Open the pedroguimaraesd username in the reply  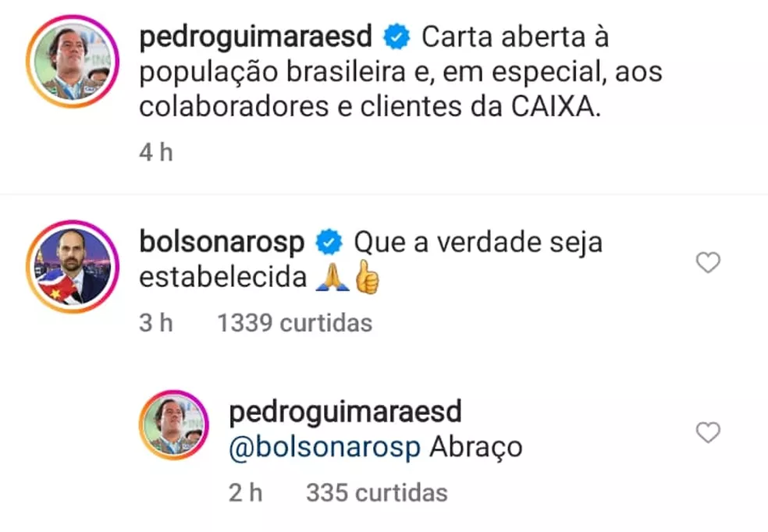click(x=345, y=412)
